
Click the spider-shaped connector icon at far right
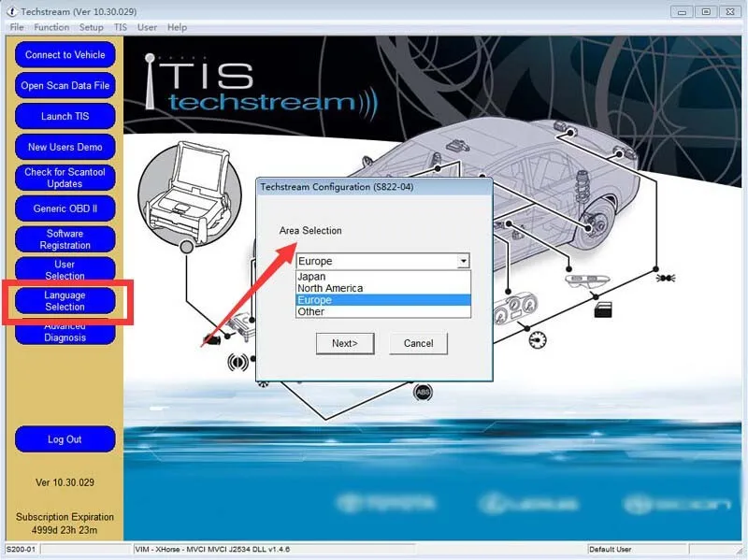666,278
